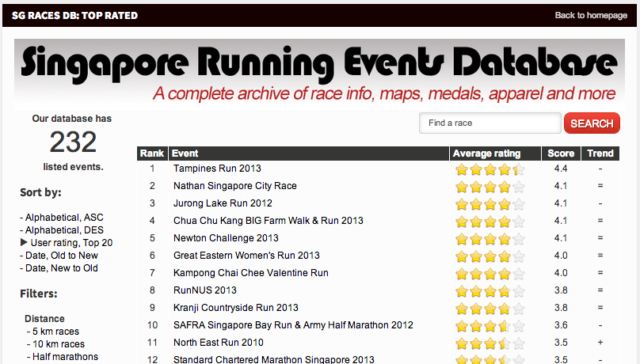Open Kranji Countryside Run 2013 event

point(236,308)
